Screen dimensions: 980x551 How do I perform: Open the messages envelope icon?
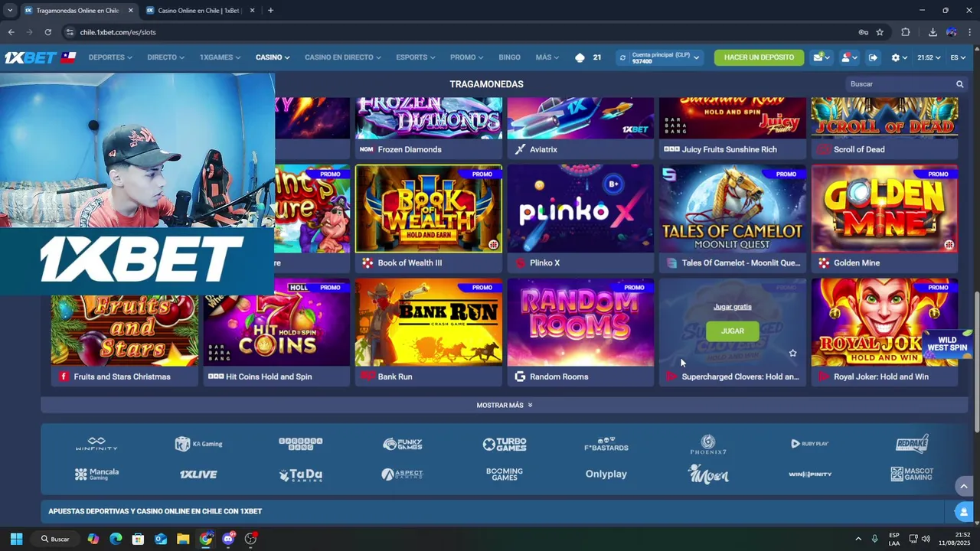(x=818, y=57)
